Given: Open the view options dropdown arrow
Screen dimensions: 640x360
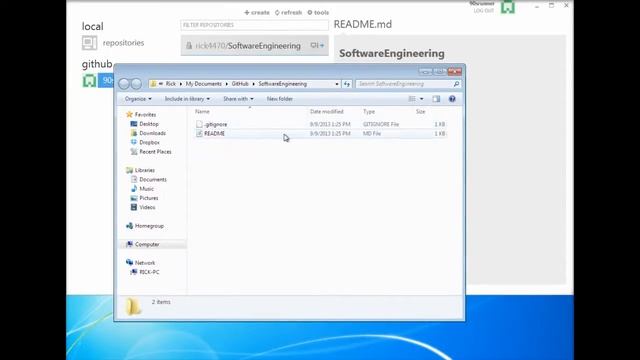Looking at the screenshot, I should pos(422,99).
